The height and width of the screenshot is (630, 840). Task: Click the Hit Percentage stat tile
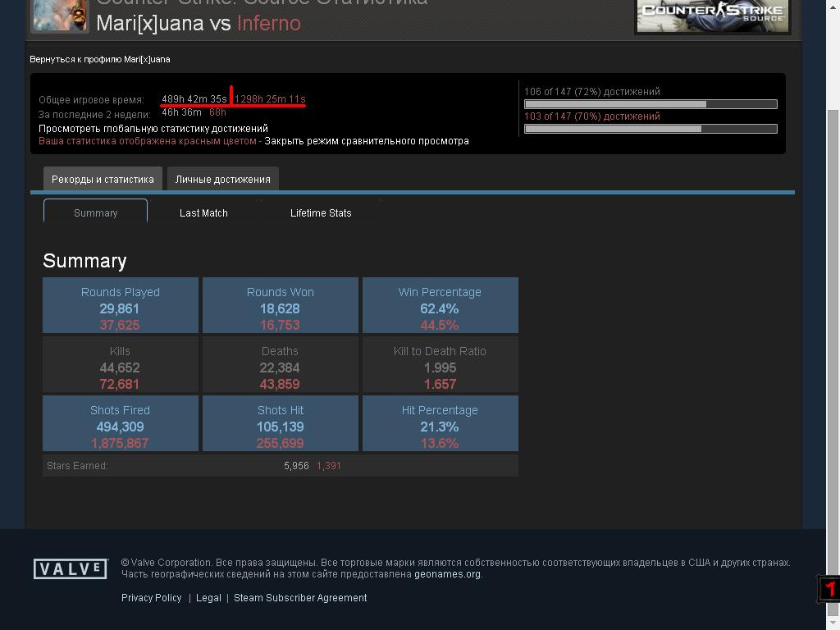(440, 423)
